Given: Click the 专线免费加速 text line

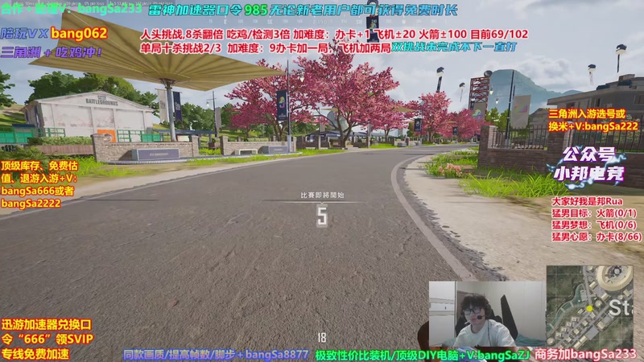Looking at the screenshot, I should [x=35, y=354].
